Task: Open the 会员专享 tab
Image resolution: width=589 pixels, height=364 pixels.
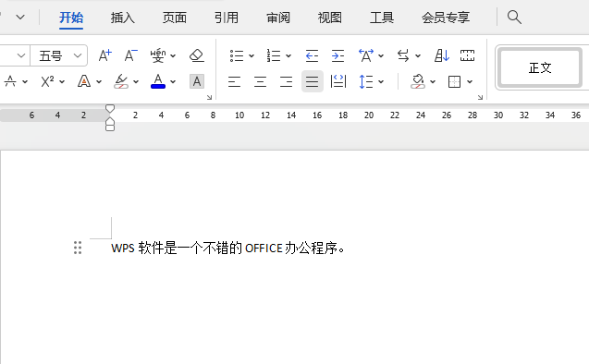Action: [446, 18]
